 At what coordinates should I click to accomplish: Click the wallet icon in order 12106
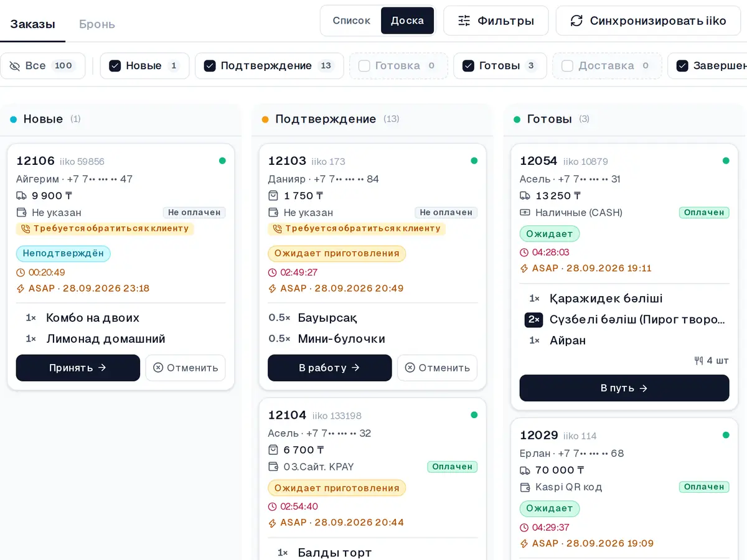tap(21, 213)
